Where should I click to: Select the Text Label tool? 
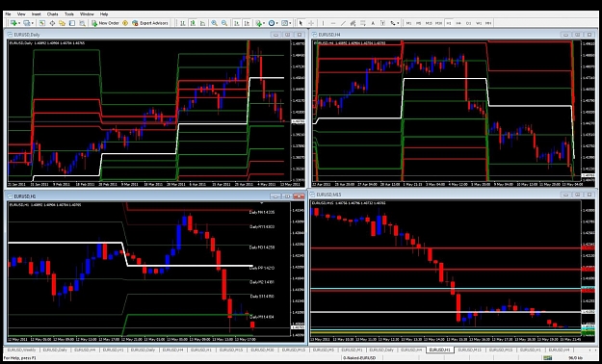[x=382, y=23]
